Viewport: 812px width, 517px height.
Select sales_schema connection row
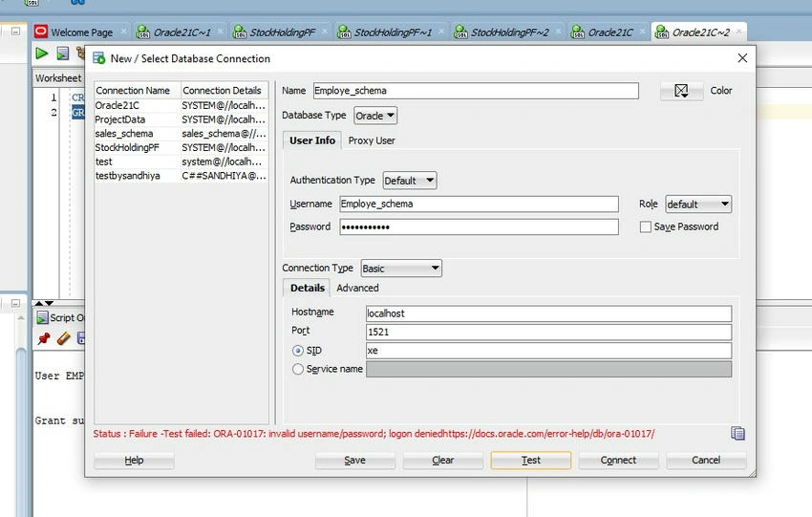coord(181,134)
